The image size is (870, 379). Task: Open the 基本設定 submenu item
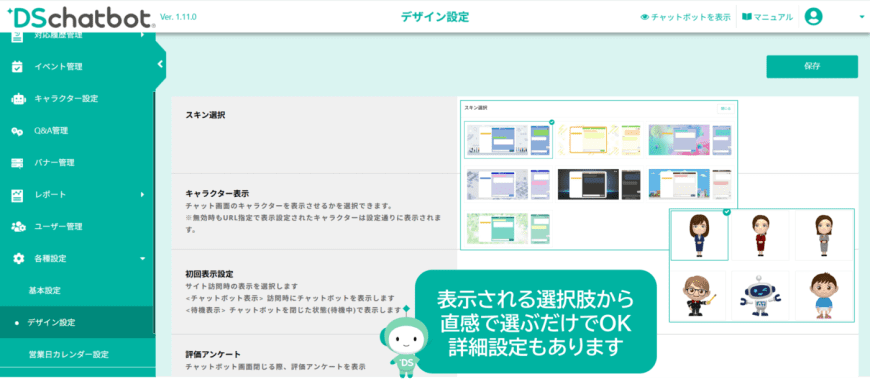[x=45, y=291]
